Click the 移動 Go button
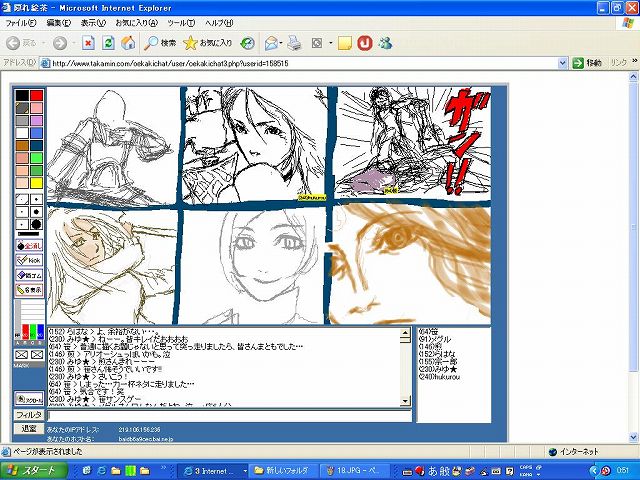 click(587, 63)
